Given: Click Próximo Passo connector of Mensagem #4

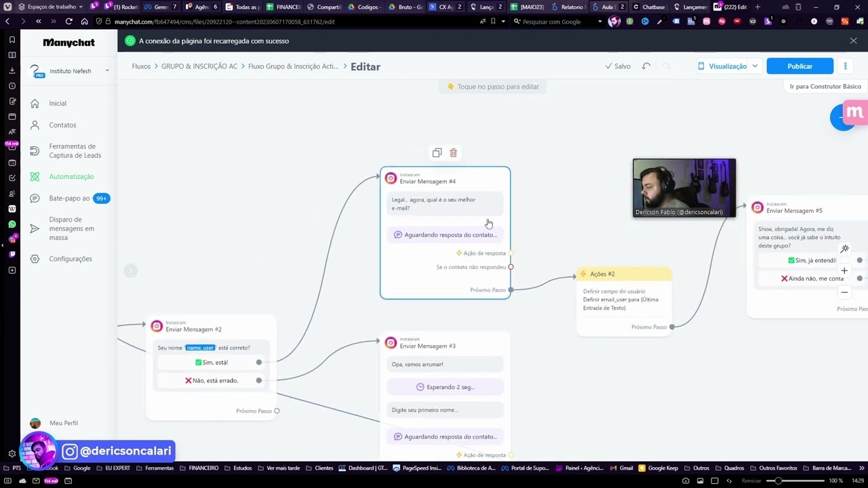Looking at the screenshot, I should pos(511,290).
